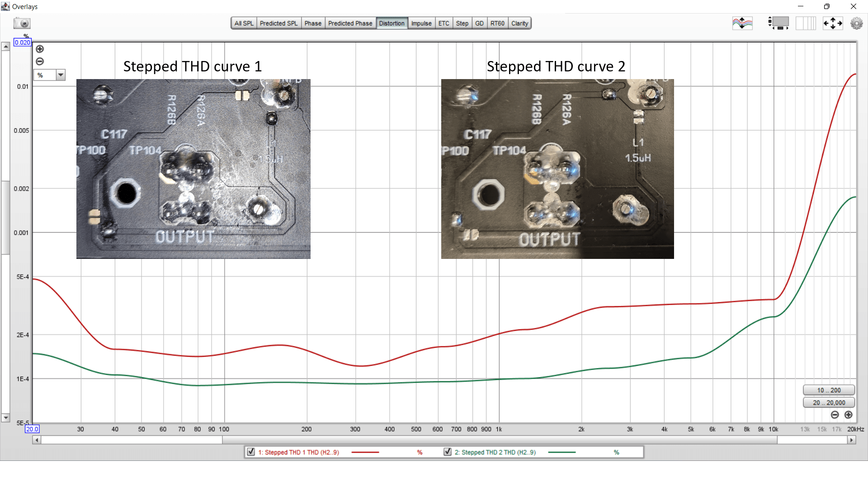Open the RT60 tab
Viewport: 868px width, 488px height.
point(497,23)
